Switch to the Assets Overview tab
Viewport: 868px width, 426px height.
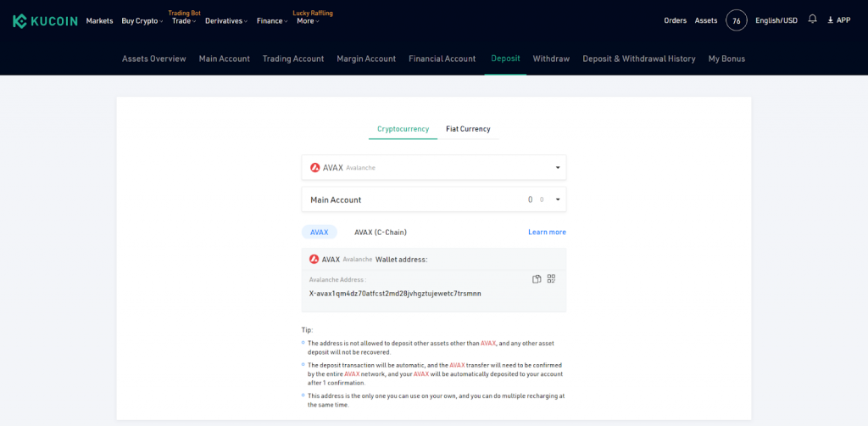tap(154, 59)
